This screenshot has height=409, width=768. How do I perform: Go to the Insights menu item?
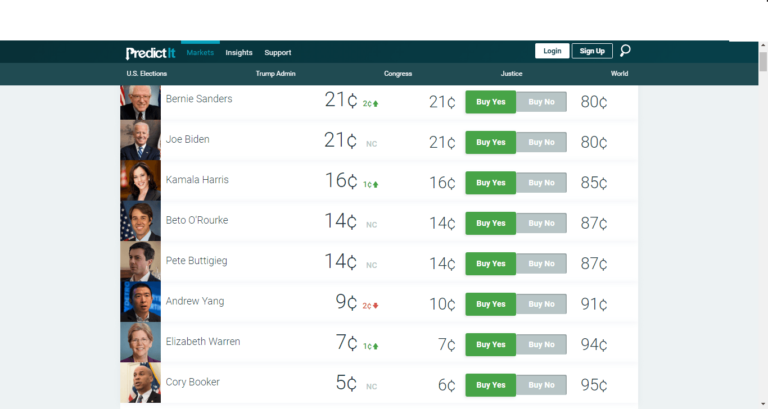(239, 52)
